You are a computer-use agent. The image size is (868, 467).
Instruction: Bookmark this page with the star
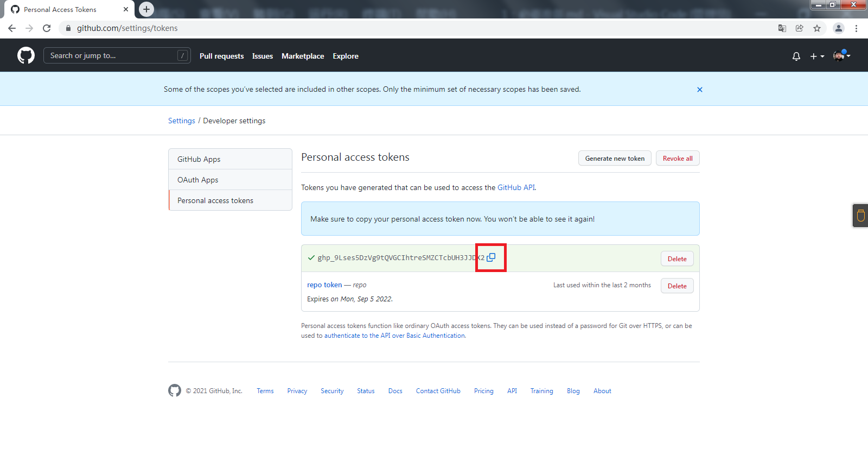(817, 28)
